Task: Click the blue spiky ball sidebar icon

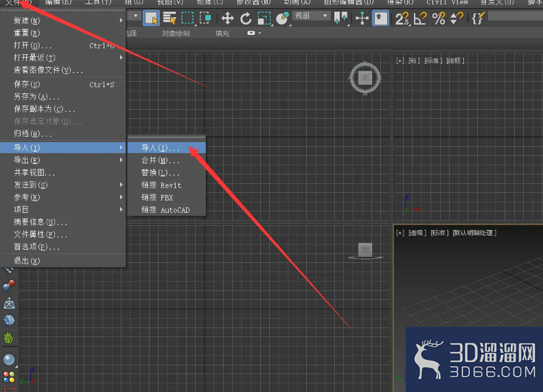Action: [x=9, y=321]
